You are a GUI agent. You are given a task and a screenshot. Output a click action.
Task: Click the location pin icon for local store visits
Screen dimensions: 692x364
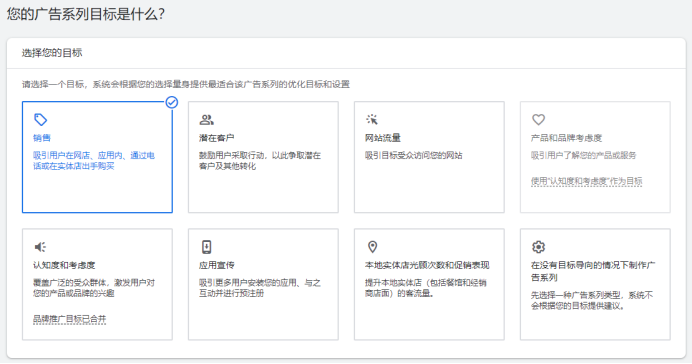(372, 247)
